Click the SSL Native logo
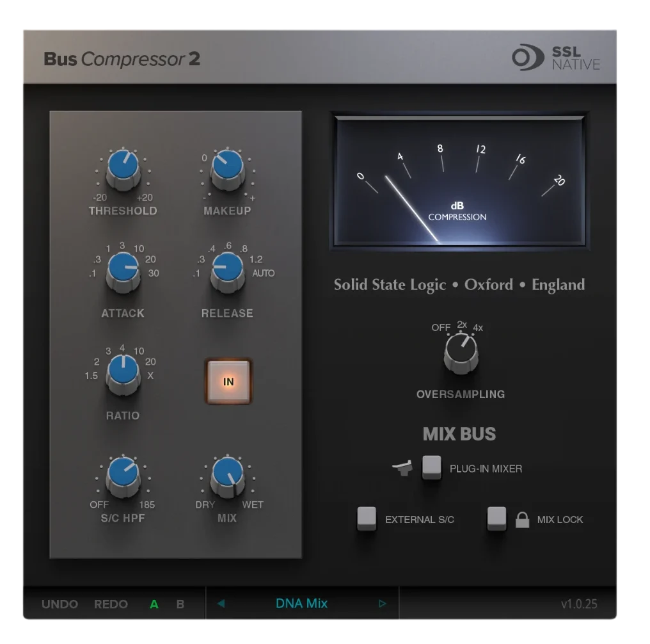This screenshot has width=650, height=644. (x=556, y=58)
